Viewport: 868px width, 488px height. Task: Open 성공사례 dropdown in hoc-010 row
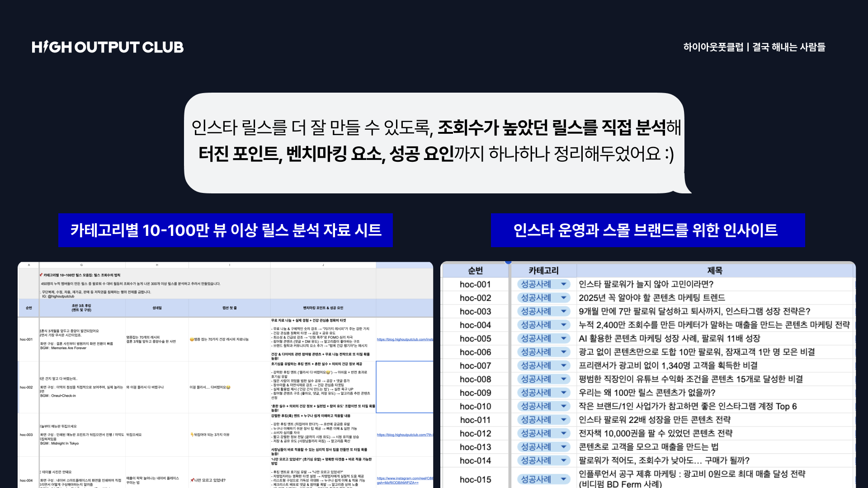(x=564, y=406)
